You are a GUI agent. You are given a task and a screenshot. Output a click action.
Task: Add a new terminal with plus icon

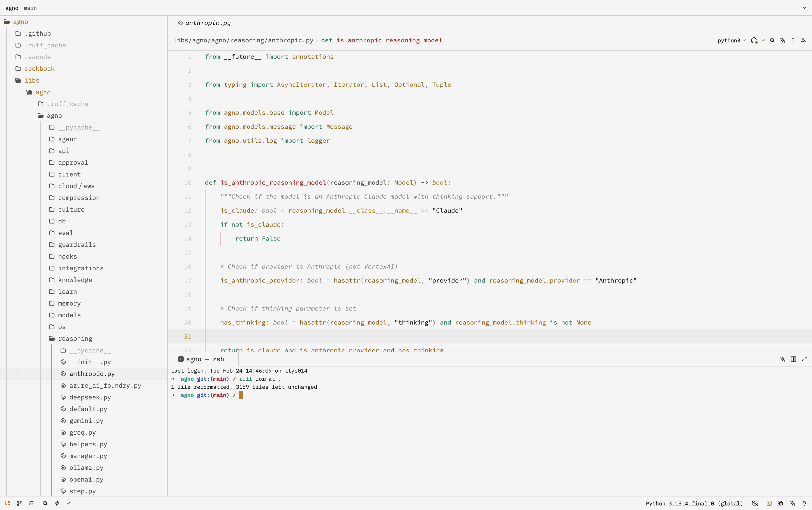(x=772, y=359)
